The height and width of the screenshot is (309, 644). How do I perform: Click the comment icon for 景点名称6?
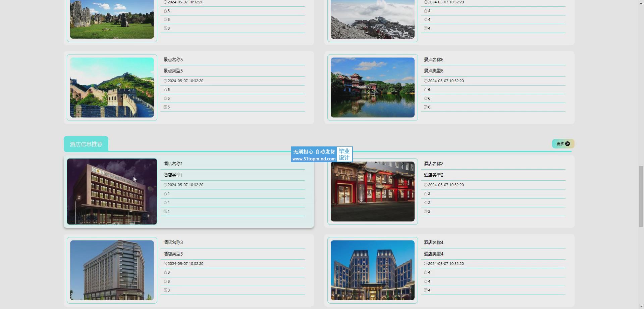tap(426, 107)
